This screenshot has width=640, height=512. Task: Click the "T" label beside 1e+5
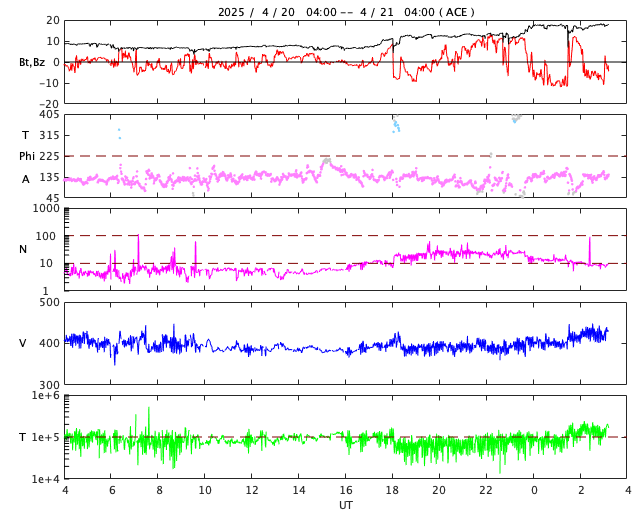(x=23, y=437)
